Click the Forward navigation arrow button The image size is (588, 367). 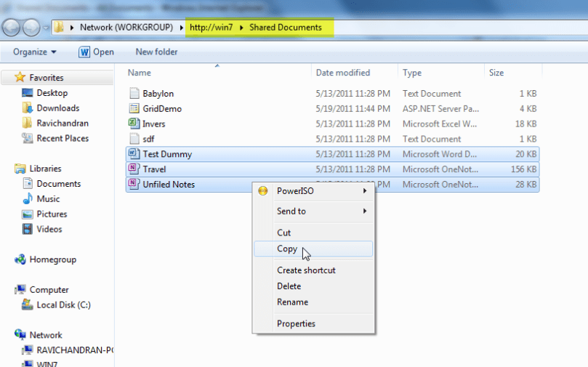click(33, 28)
